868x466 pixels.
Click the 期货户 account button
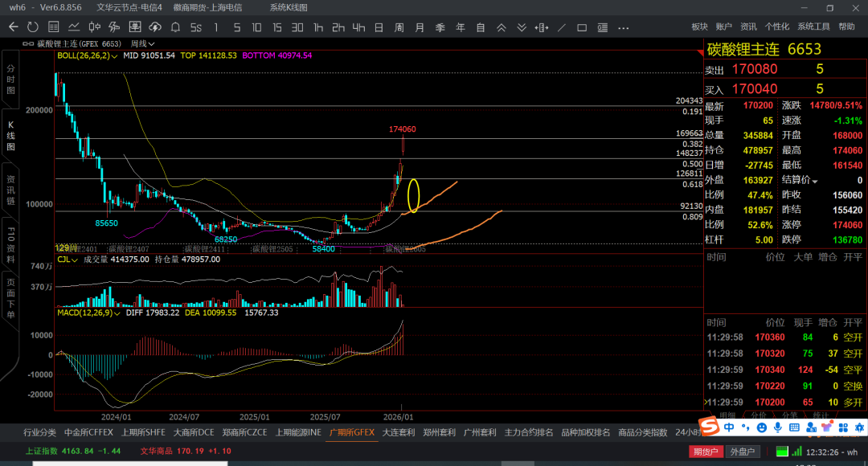706,452
